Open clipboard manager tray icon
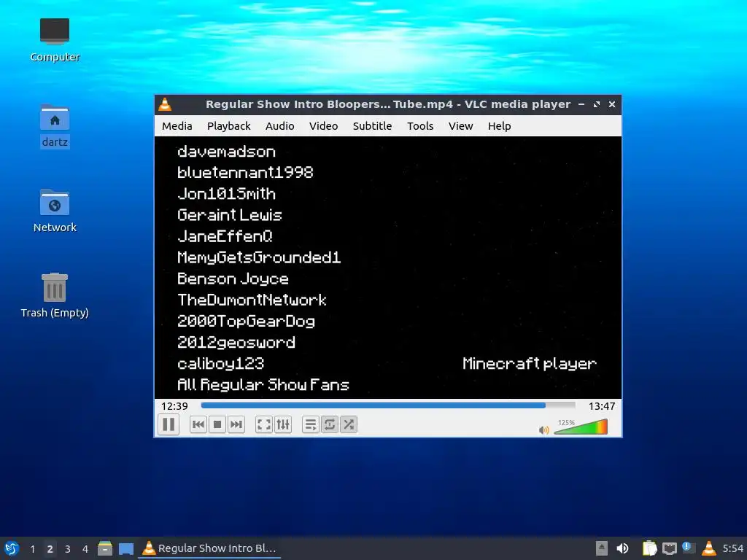The width and height of the screenshot is (747, 560). click(649, 548)
